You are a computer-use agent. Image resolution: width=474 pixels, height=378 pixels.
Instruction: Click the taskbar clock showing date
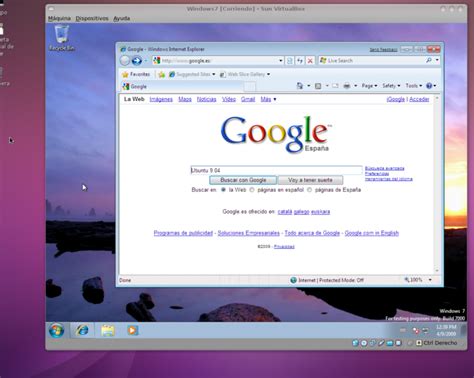[x=446, y=330]
